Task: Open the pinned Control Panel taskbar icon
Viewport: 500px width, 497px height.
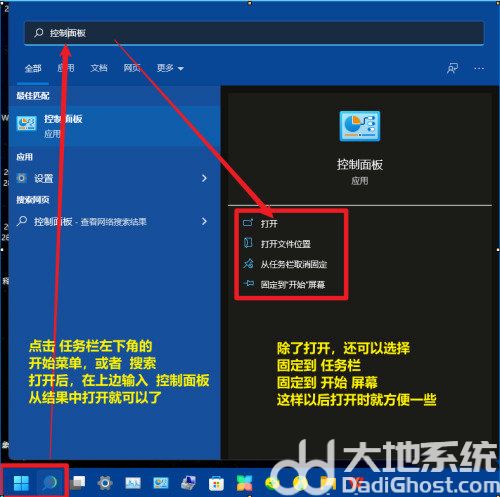Action: coord(161,483)
